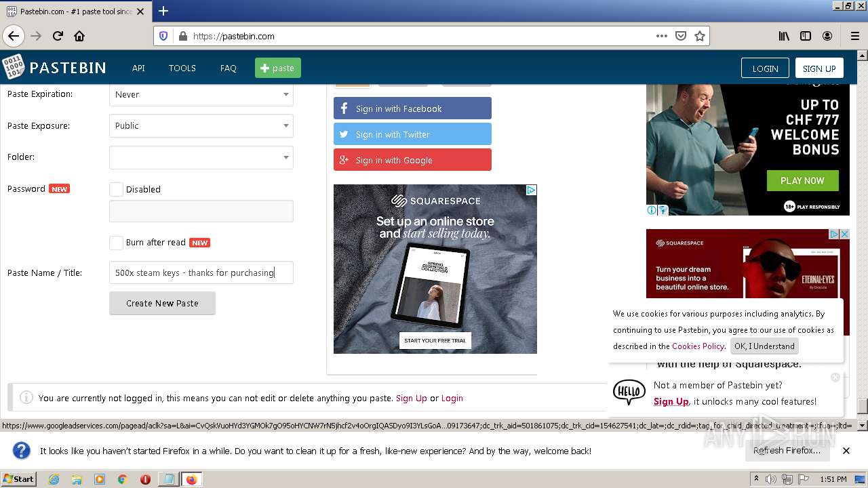The image size is (868, 488).
Task: Enable the Password checkbox
Action: coord(116,189)
